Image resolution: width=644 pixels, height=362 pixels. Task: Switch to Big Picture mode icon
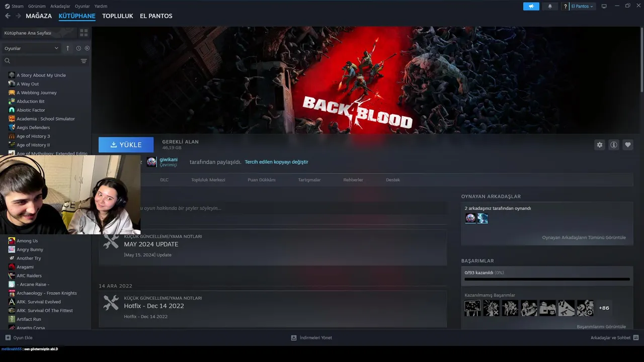(x=604, y=6)
